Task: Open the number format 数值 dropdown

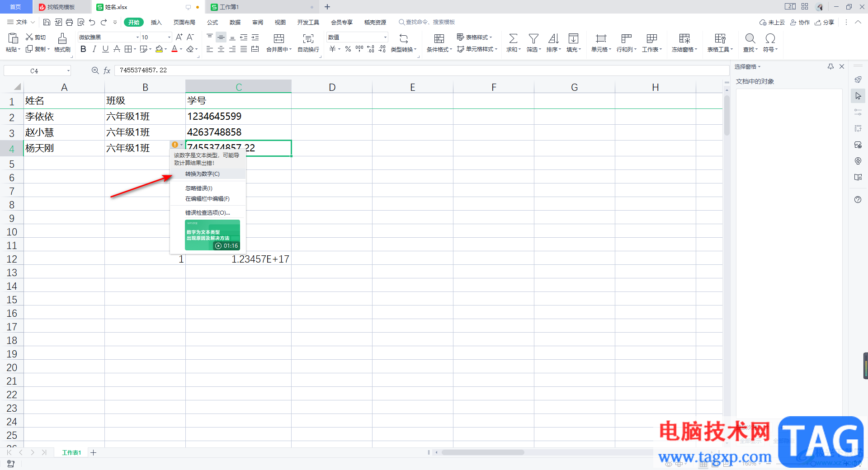Action: click(385, 37)
